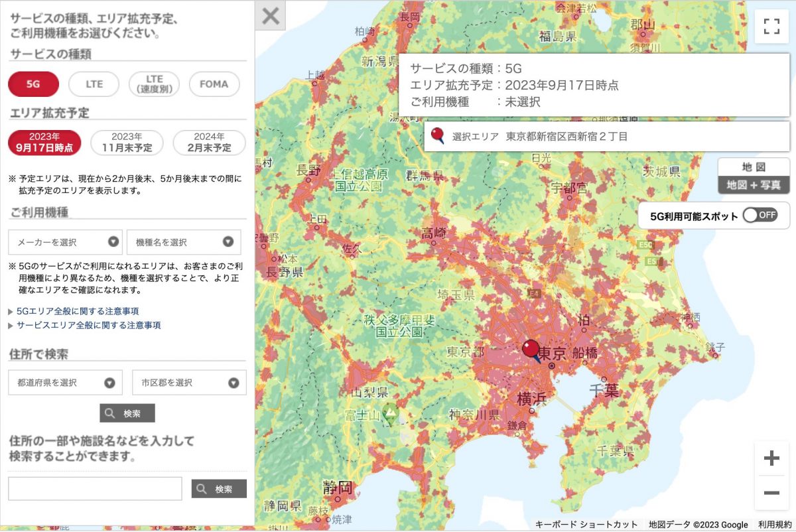Click the 静岡 label on map
This screenshot has width=796, height=532.
click(x=338, y=487)
